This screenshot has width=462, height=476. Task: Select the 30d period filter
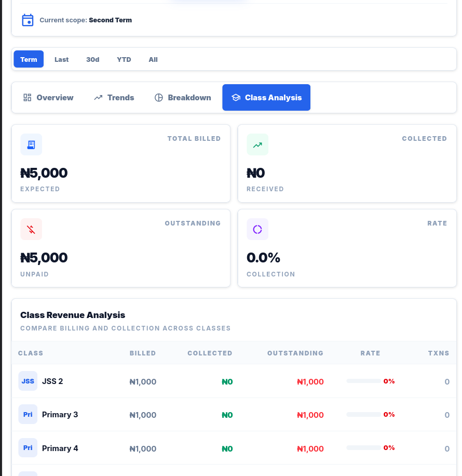click(93, 59)
